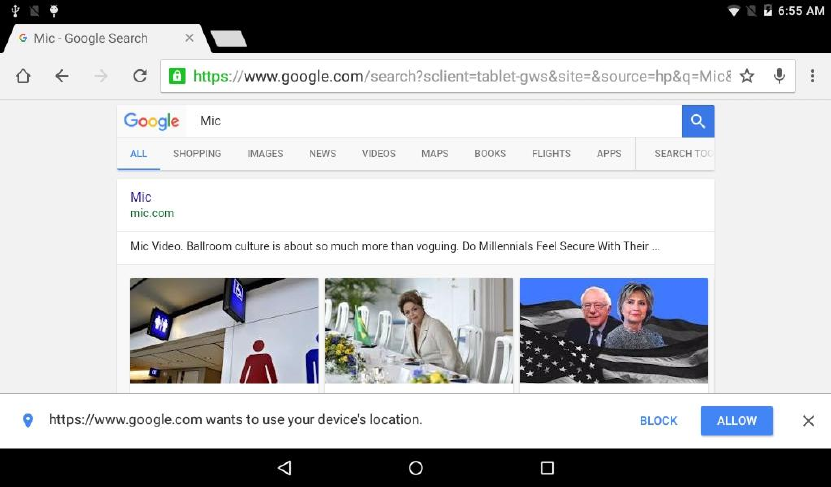The image size is (831, 487).
Task: Dismiss the location prompt with X
Action: tap(808, 421)
